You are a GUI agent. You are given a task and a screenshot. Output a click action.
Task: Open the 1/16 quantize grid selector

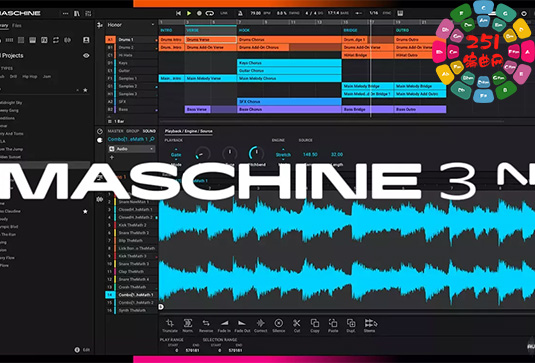(x=374, y=13)
